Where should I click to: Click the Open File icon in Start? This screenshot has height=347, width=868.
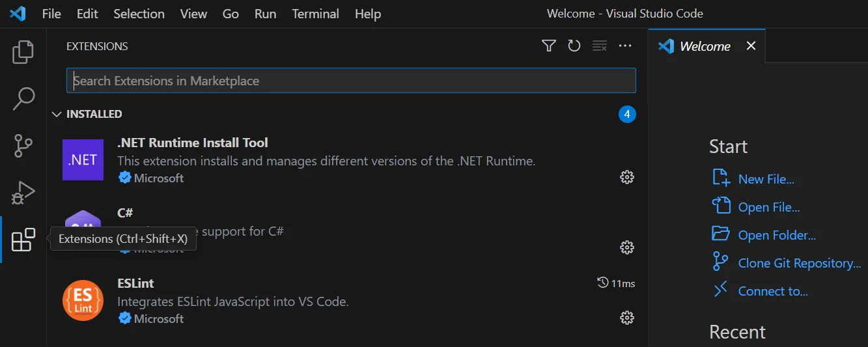point(721,206)
